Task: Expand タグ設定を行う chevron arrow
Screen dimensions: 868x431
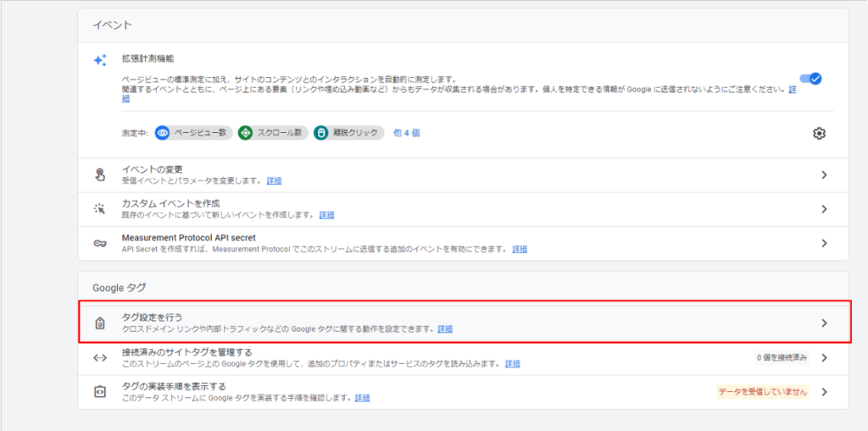Action: (x=824, y=323)
